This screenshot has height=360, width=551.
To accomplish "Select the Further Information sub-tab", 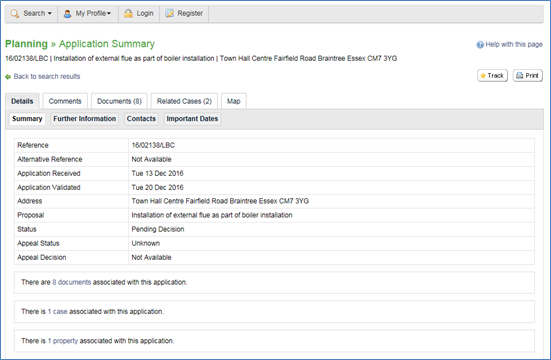I will (85, 119).
